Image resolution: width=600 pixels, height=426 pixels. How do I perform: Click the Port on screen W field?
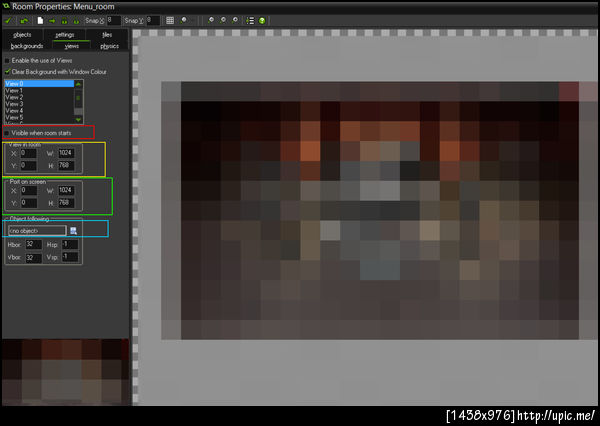66,191
